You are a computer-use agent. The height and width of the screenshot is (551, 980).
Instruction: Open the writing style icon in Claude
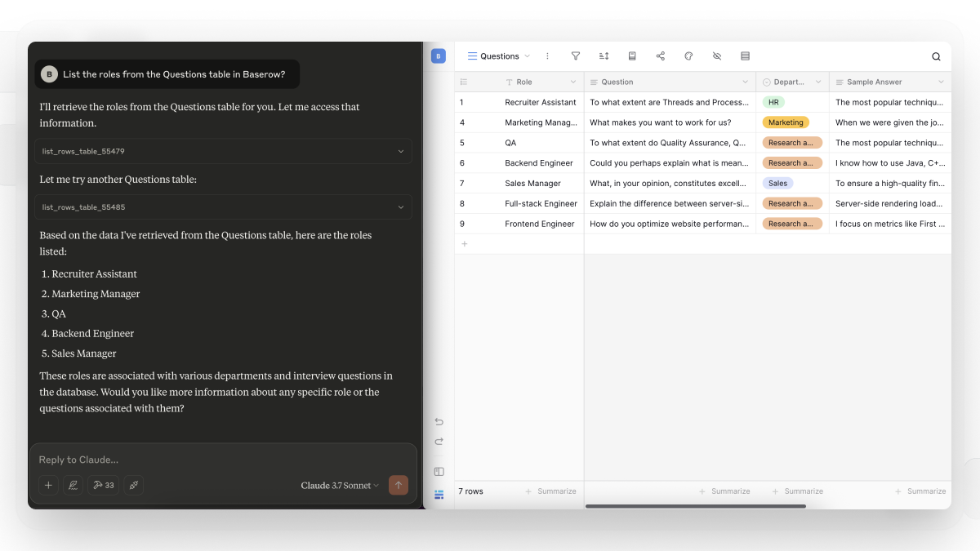[x=73, y=485]
